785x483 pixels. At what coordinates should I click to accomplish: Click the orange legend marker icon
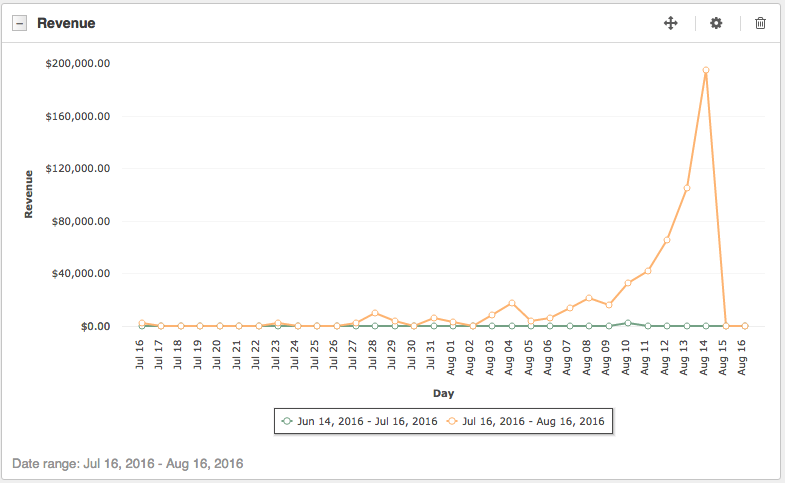point(452,421)
